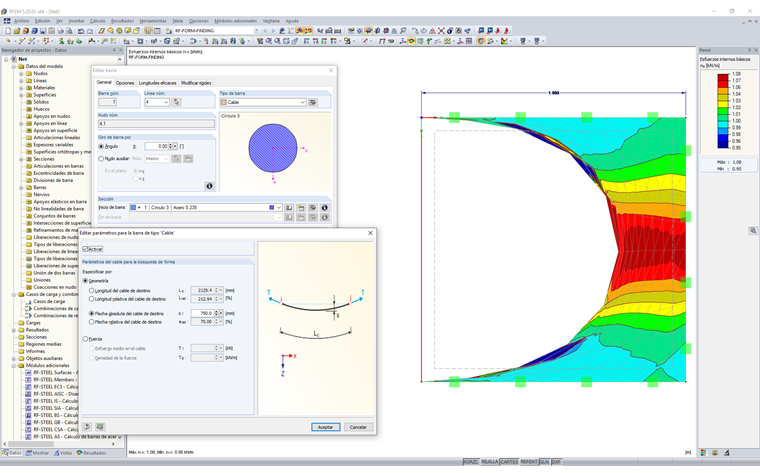Click the help icon in the cable parameters dialog

[x=87, y=427]
